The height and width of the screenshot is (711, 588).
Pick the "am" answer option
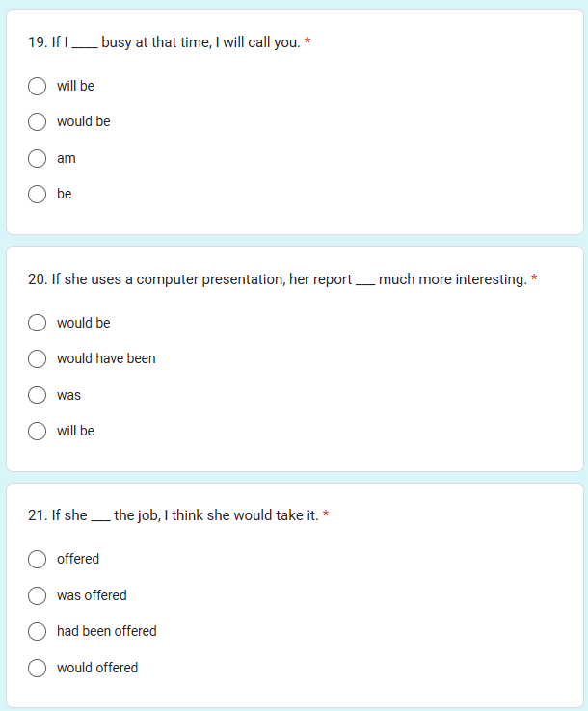pyautogui.click(x=37, y=159)
